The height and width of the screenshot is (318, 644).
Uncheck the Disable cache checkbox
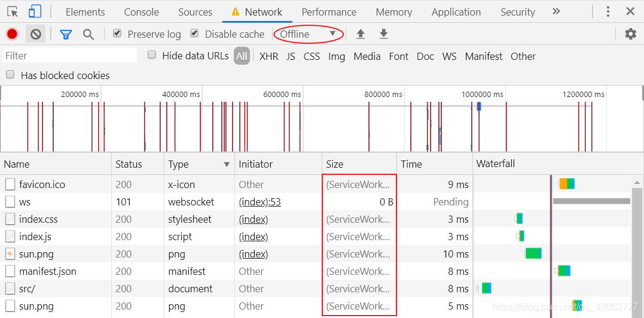click(194, 34)
